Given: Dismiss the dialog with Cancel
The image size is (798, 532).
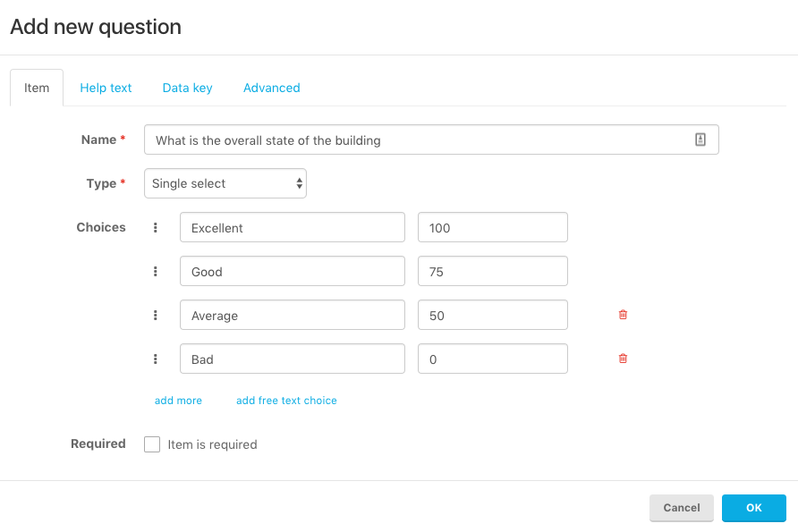Looking at the screenshot, I should point(682,508).
